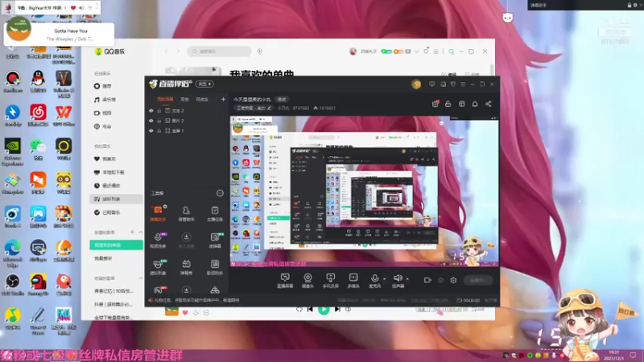Select the 全屏 1 layer row

(187, 130)
